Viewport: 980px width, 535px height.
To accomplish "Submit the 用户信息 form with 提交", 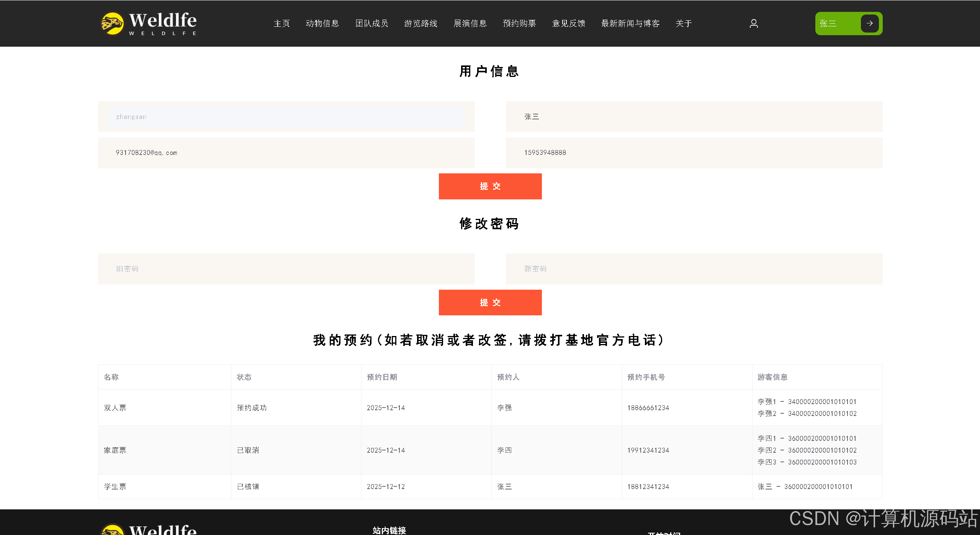I will tap(490, 186).
